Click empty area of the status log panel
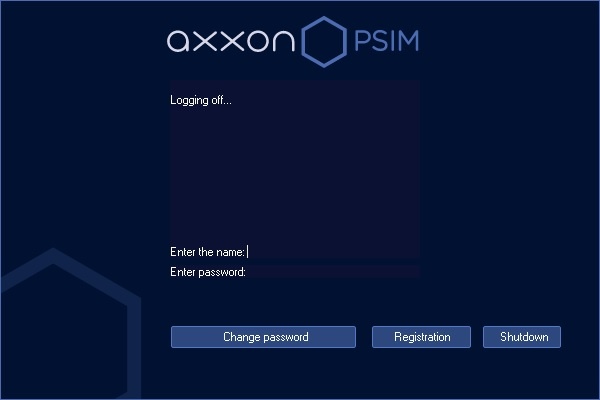Screen dimensions: 600x400 tap(295, 172)
